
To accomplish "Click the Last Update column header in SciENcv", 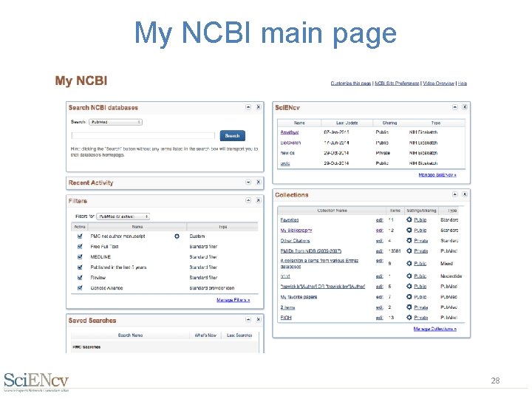I will tap(347, 123).
